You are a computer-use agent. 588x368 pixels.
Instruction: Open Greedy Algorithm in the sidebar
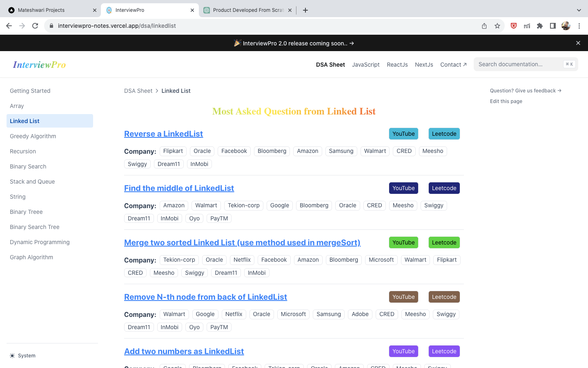click(50, 136)
